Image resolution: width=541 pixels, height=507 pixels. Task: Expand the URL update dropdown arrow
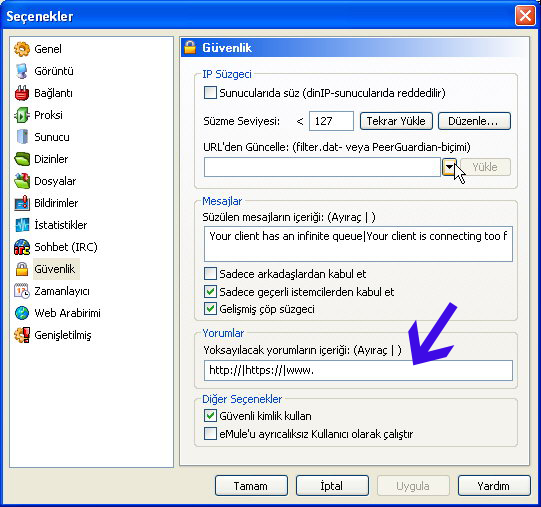click(x=449, y=167)
